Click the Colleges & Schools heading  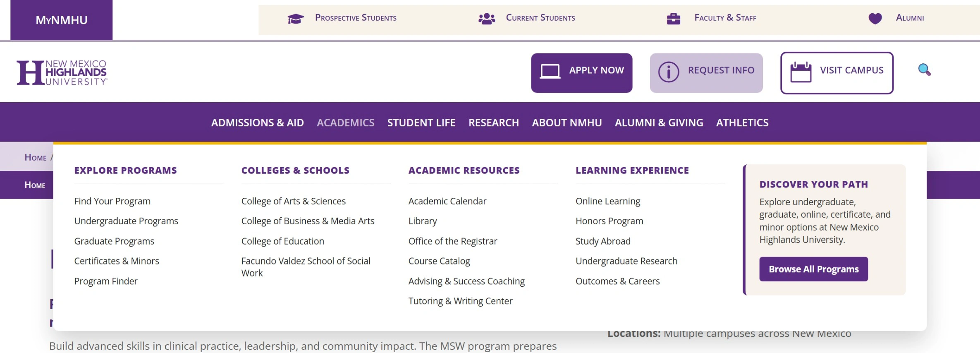point(295,170)
